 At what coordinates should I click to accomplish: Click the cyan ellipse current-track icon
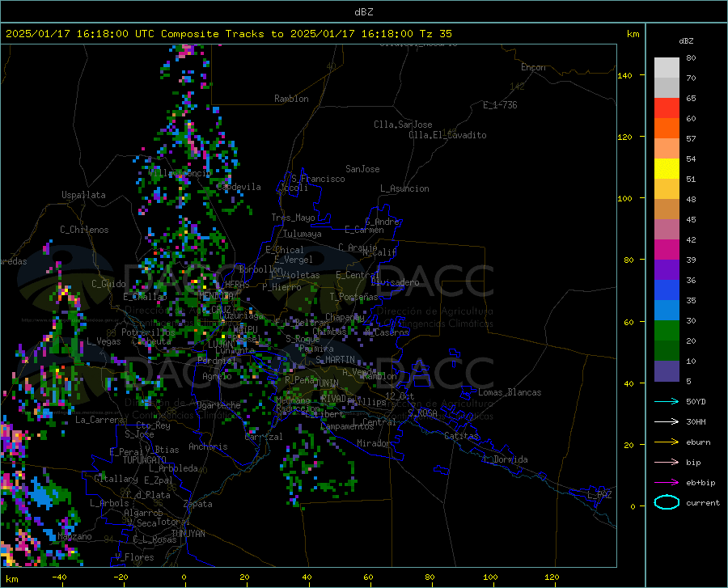tap(667, 502)
